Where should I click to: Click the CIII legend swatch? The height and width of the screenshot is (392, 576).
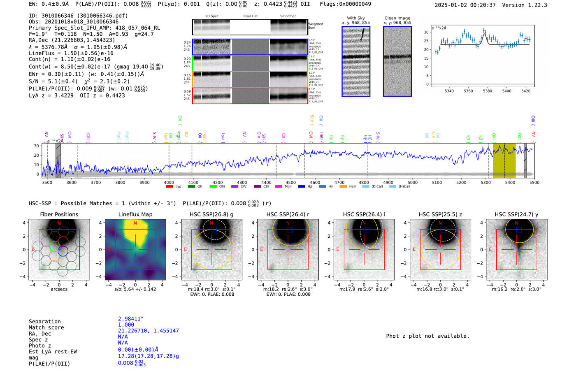click(257, 186)
